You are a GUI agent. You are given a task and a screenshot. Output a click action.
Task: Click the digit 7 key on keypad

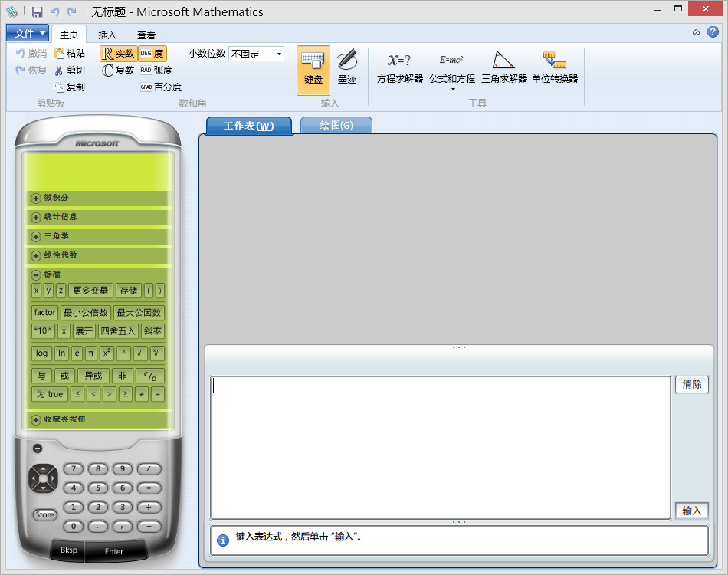click(x=74, y=469)
